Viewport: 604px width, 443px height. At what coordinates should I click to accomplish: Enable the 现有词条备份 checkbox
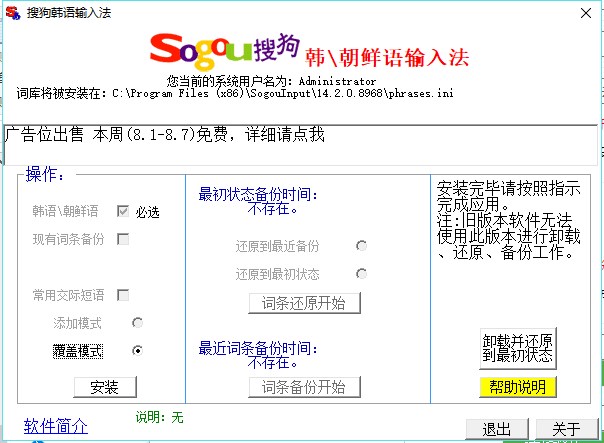click(123, 239)
